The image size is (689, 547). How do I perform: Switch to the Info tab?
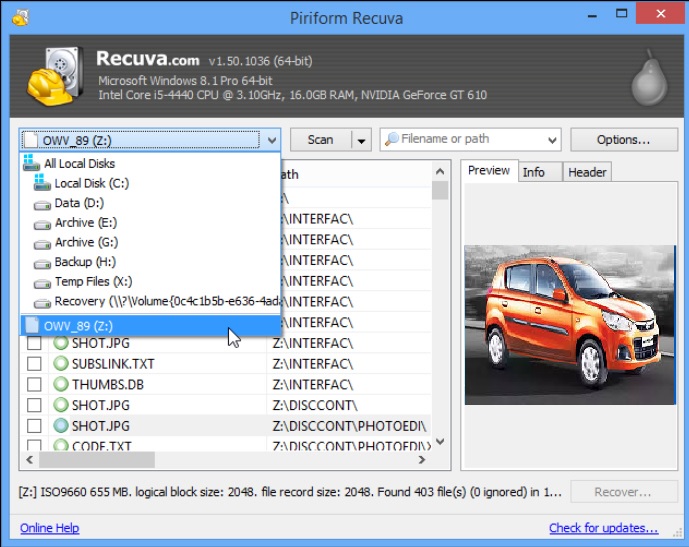tap(534, 172)
